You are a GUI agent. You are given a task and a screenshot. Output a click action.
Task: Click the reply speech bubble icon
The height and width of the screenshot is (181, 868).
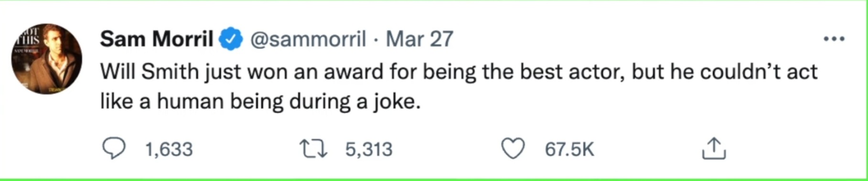pos(114,149)
